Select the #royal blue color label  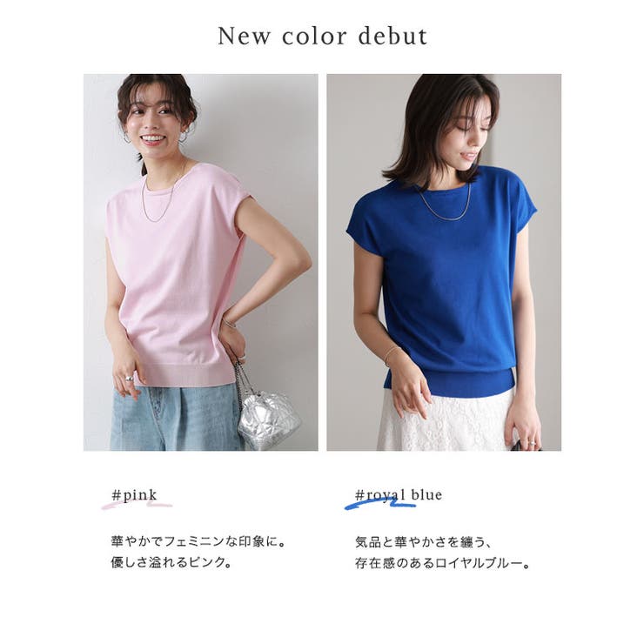click(x=399, y=494)
